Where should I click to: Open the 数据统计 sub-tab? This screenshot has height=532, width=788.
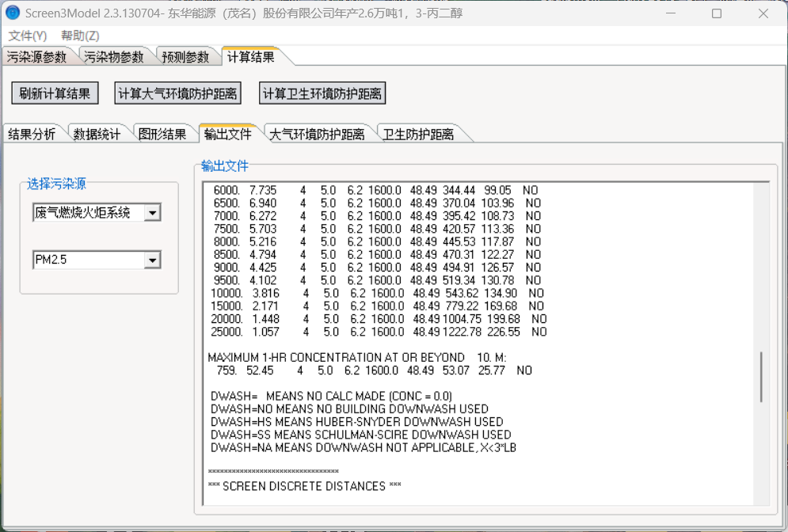tap(97, 134)
